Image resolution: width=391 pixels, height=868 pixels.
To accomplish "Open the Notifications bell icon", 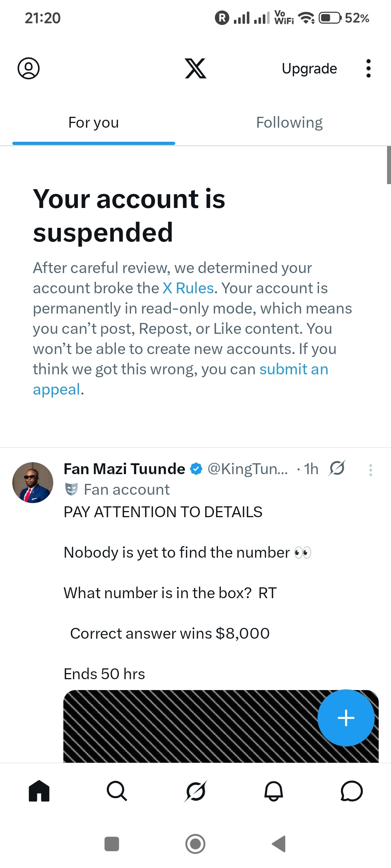I will pos(274,791).
